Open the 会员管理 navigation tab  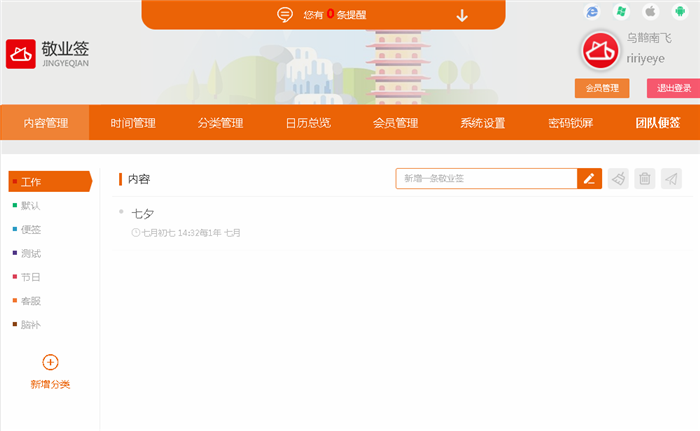(x=396, y=123)
